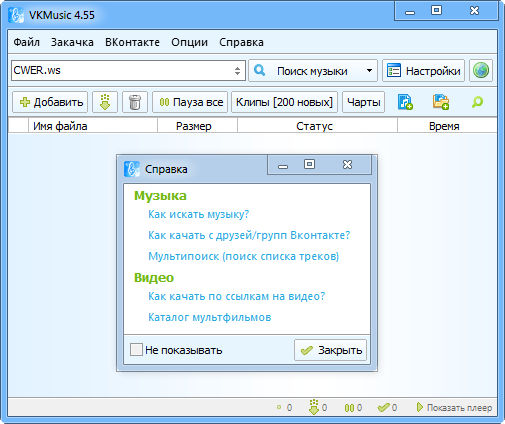This screenshot has height=424, width=505.
Task: Click the Добавить add button
Action: pos(50,102)
